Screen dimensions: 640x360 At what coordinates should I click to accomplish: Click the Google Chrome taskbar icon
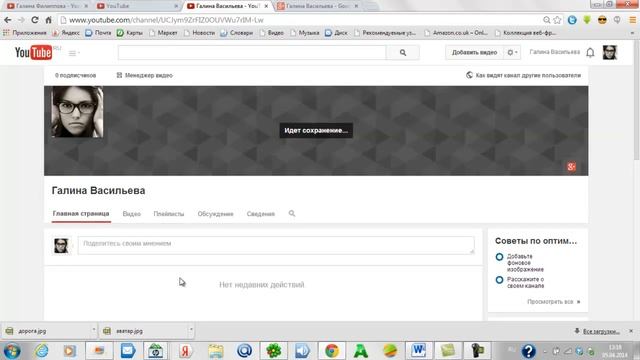coord(332,351)
